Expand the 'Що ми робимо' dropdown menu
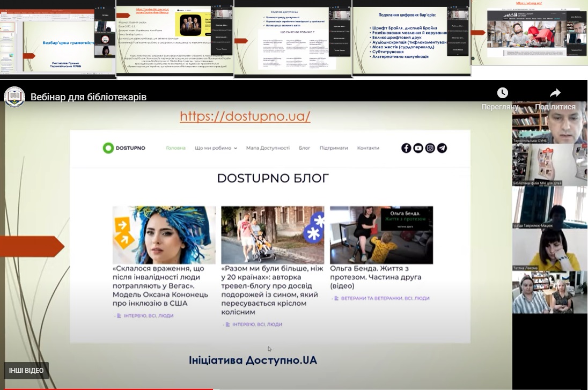 click(x=216, y=148)
